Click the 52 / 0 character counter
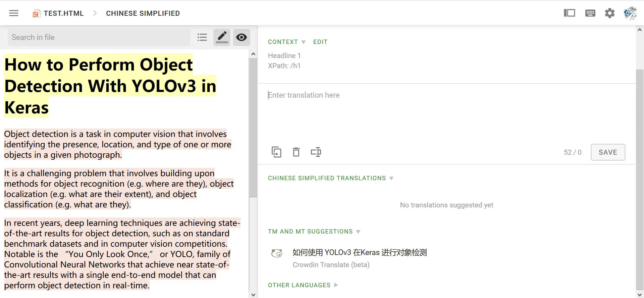The width and height of the screenshot is (644, 298). tap(573, 152)
